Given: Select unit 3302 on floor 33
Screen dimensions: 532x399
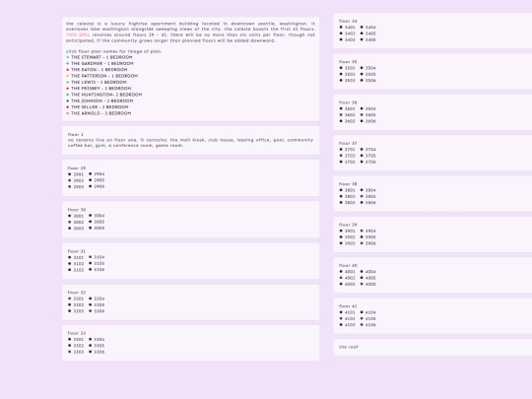Looking at the screenshot, I should 79,346.
